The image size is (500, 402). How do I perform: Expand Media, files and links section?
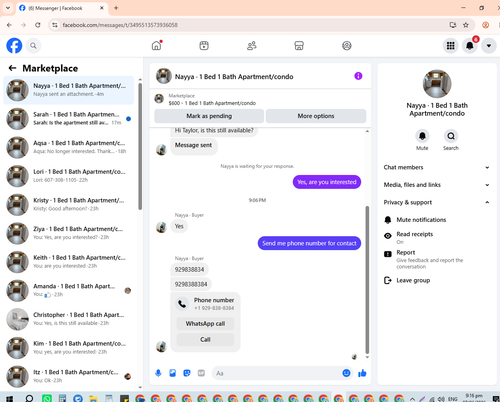pyautogui.click(x=436, y=185)
